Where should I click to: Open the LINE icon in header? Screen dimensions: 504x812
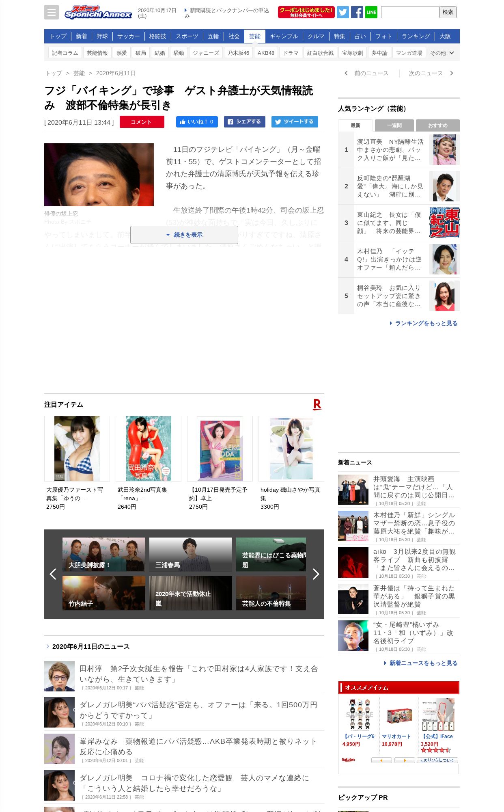[x=371, y=12]
